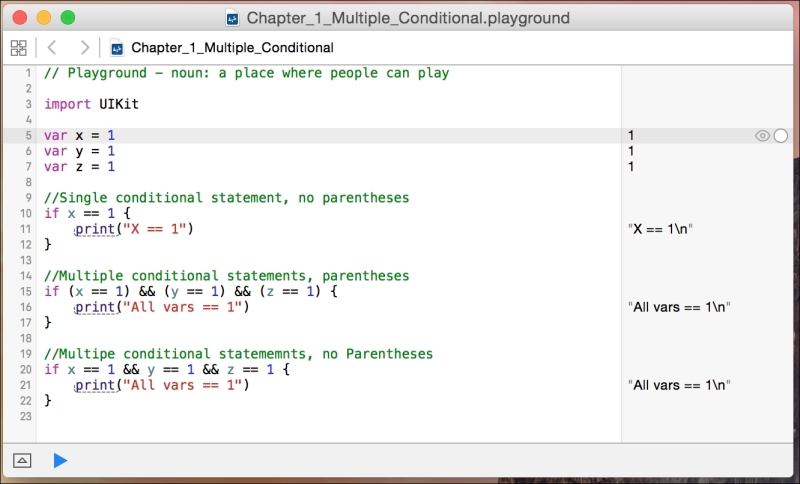Viewport: 800px width, 484px height.
Task: Click the "All vars == 1\n" result on line 16
Action: (x=679, y=307)
